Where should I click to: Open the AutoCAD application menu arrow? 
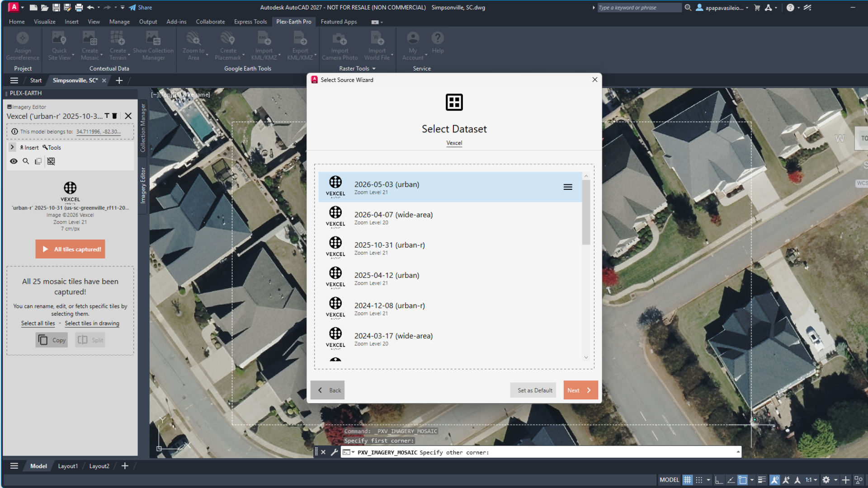[22, 7]
